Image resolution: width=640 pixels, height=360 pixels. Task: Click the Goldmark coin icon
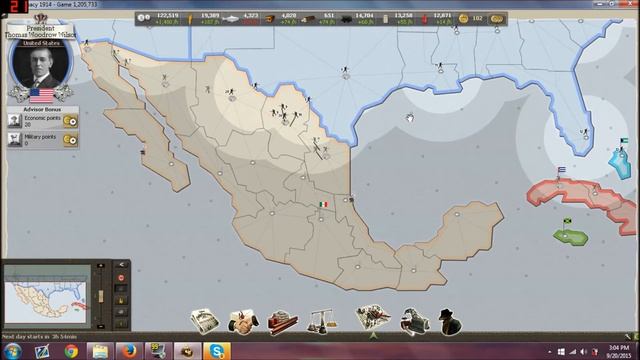click(x=463, y=18)
